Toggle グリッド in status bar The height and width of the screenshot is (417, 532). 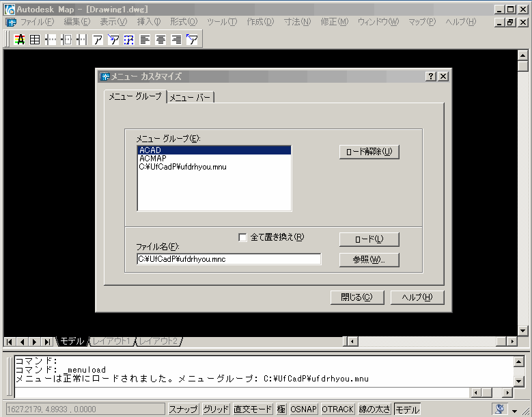pyautogui.click(x=216, y=409)
